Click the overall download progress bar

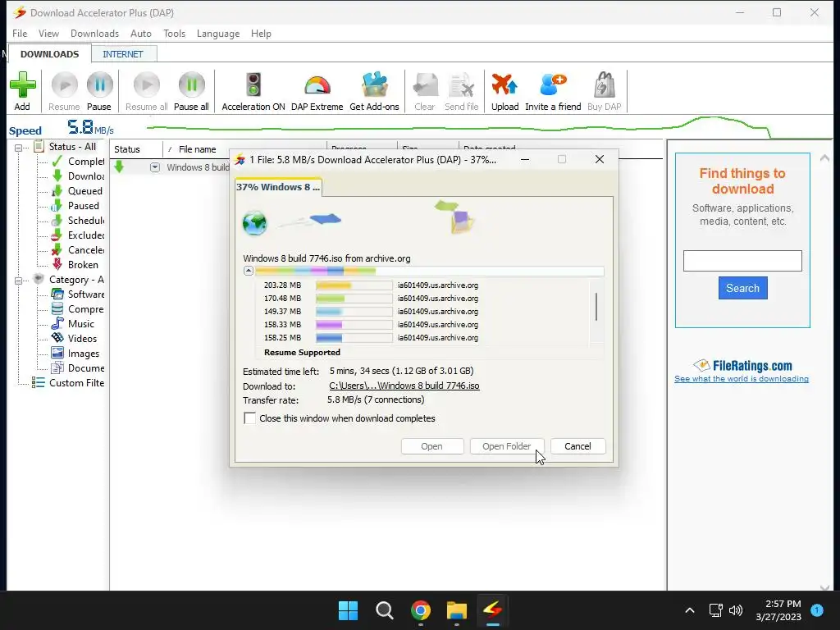430,271
